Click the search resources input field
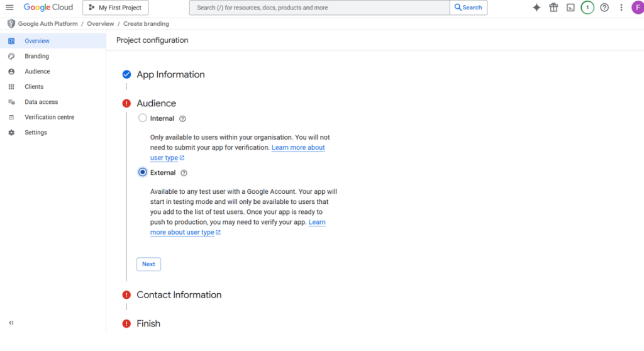644x351 pixels. [x=319, y=8]
